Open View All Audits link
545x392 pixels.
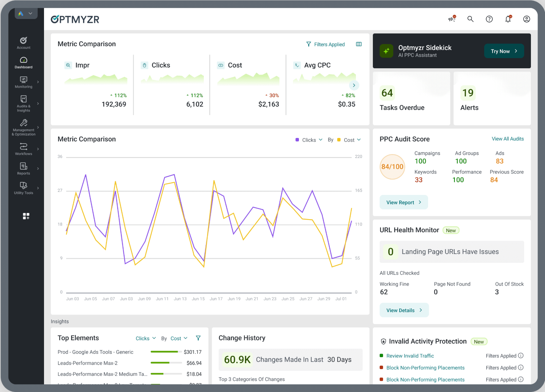click(x=508, y=139)
